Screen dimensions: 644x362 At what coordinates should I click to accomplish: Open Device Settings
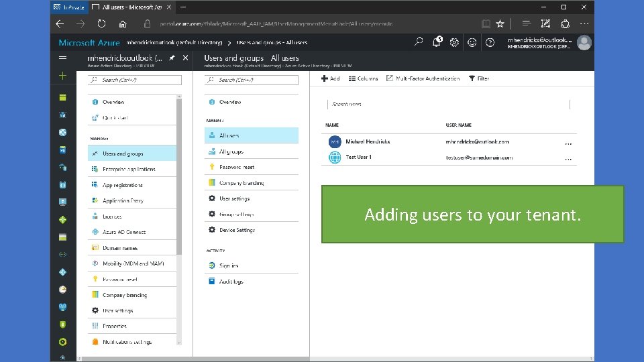point(252,230)
